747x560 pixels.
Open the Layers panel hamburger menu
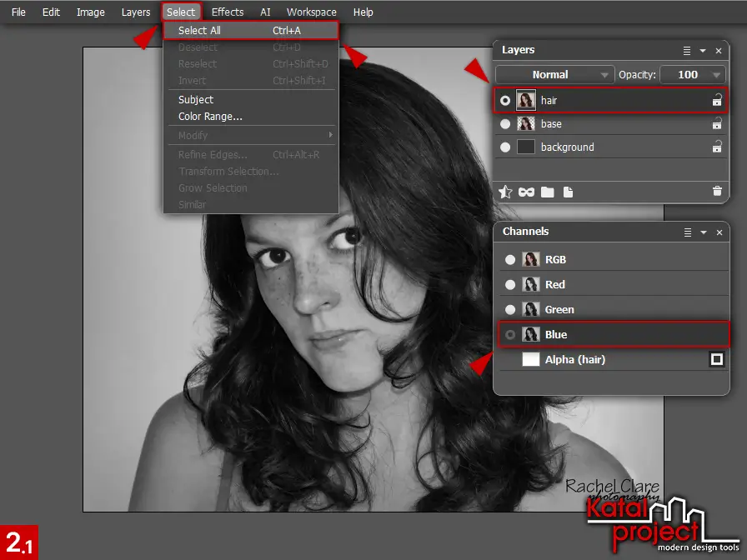686,49
